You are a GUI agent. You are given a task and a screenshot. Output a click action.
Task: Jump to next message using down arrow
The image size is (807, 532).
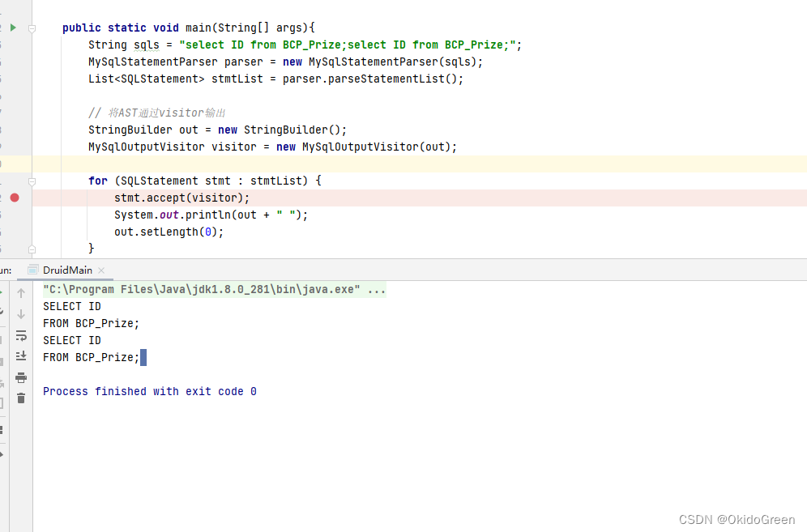(21, 315)
